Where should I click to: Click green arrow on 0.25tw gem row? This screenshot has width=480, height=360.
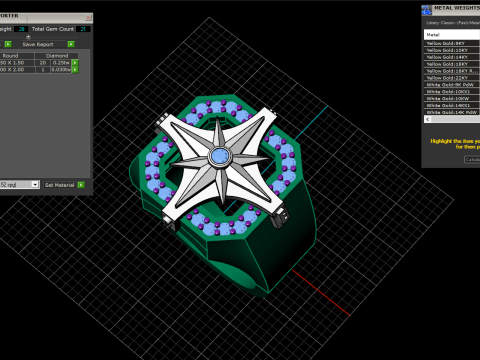[75, 63]
